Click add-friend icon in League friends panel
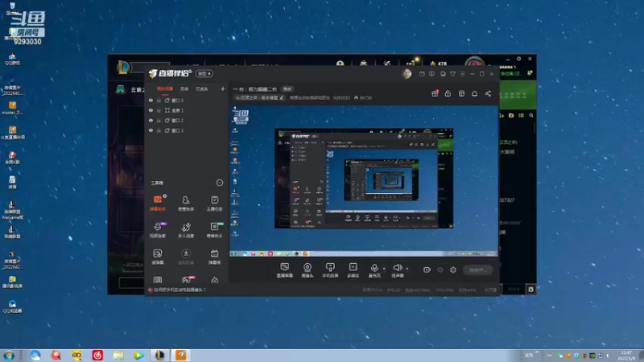 coord(502,116)
